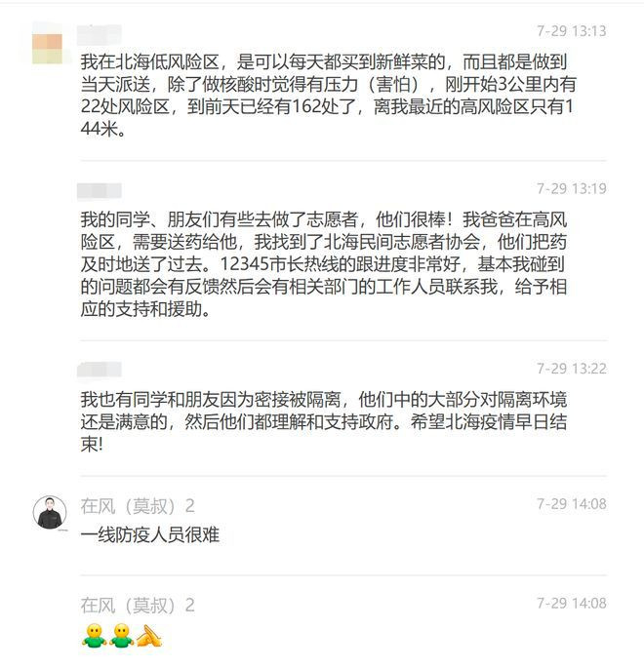Image resolution: width=644 pixels, height=669 pixels.
Task: Click the 7-29 13:22 timestamp
Action: pyautogui.click(x=572, y=369)
